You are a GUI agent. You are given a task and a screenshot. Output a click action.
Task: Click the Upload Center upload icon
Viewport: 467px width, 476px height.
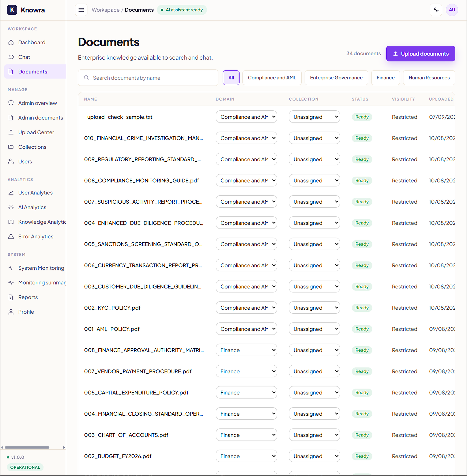[11, 132]
